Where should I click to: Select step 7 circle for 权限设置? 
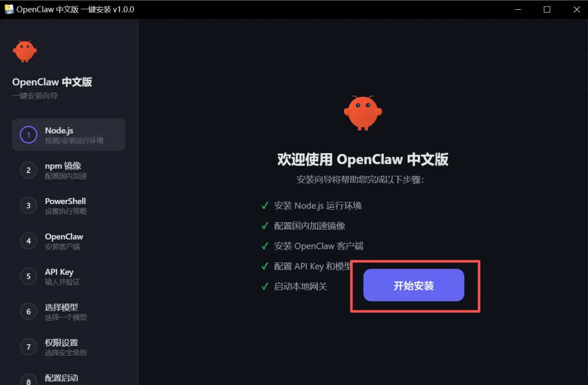click(x=28, y=347)
